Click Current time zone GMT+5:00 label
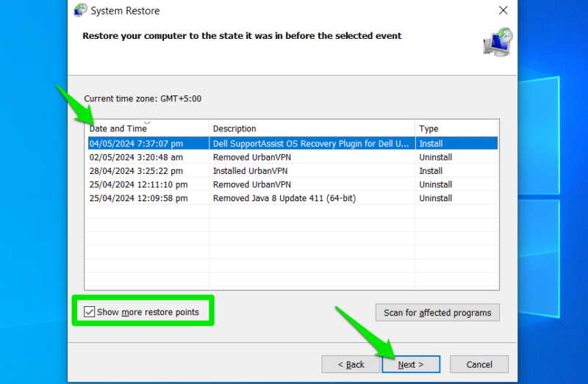This screenshot has width=588, height=384. pyautogui.click(x=143, y=98)
